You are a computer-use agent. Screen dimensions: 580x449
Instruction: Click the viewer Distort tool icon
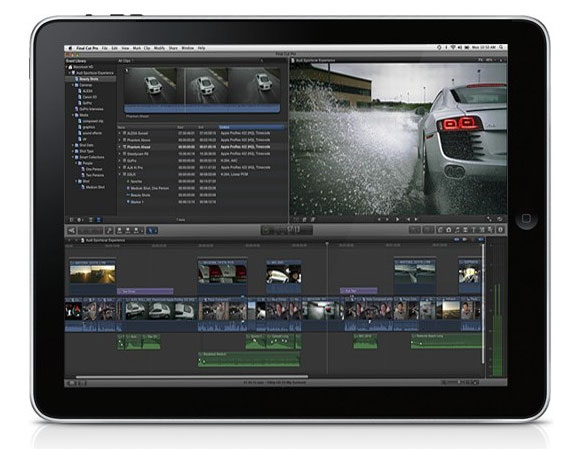click(313, 219)
